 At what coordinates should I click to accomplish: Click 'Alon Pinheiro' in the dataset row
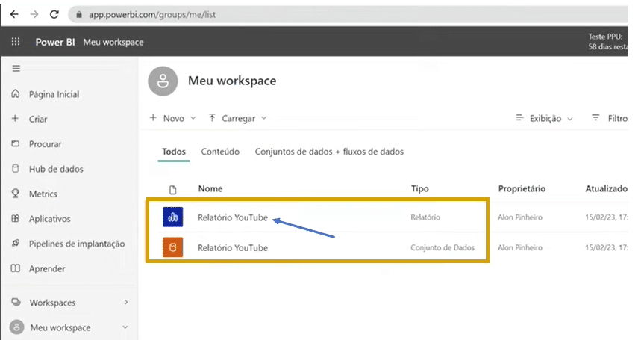click(x=520, y=247)
